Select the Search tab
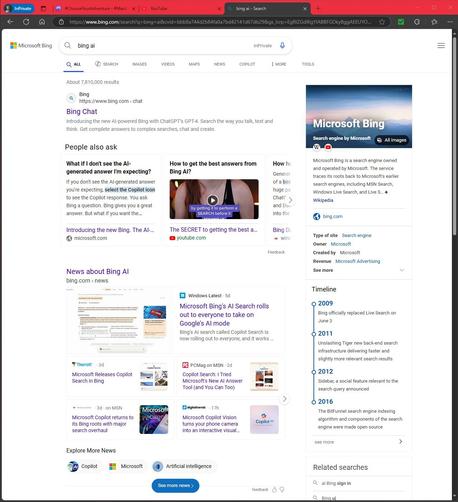This screenshot has height=502, width=458. (107, 64)
